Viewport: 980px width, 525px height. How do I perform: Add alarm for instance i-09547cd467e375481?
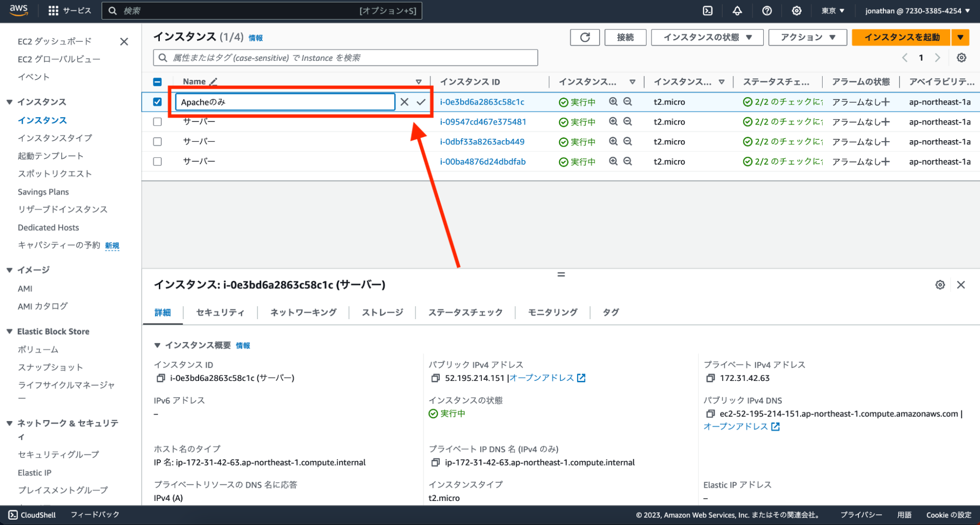point(885,122)
